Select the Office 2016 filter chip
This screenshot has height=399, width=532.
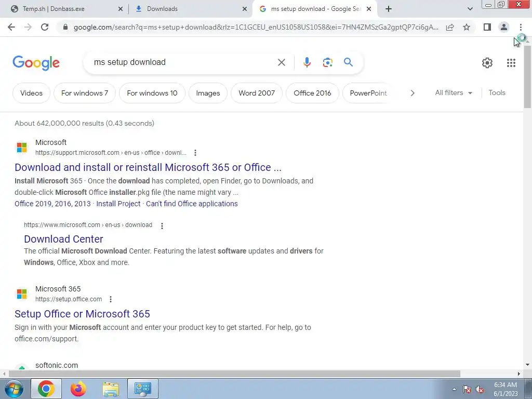click(312, 93)
